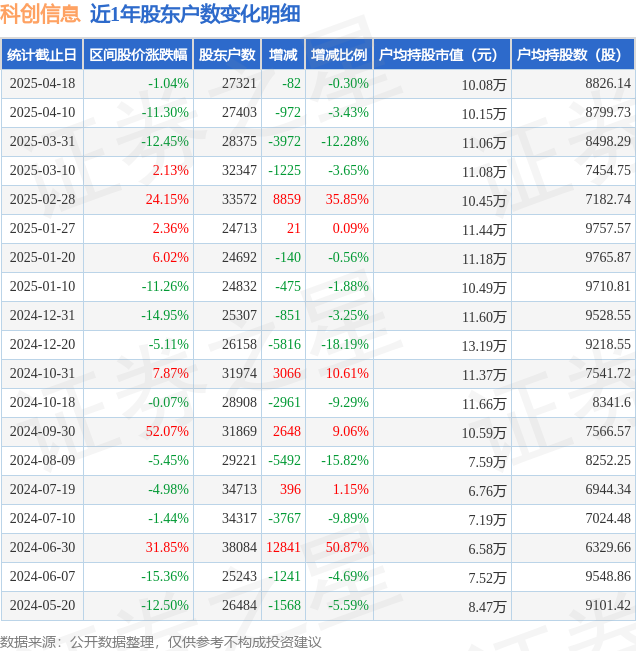Click the change ratio 50.87%
This screenshot has width=636, height=651.
tap(347, 548)
